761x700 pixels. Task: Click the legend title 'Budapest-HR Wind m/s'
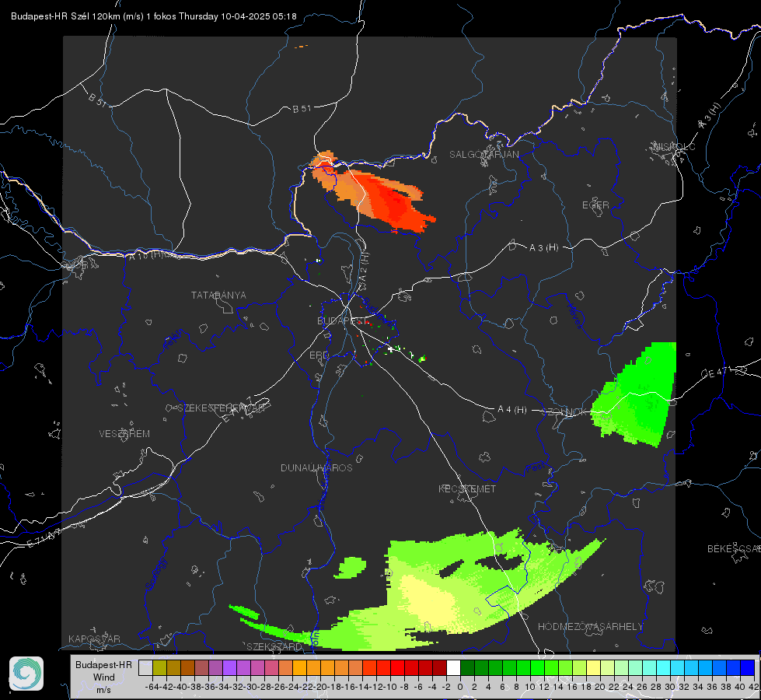click(104, 677)
